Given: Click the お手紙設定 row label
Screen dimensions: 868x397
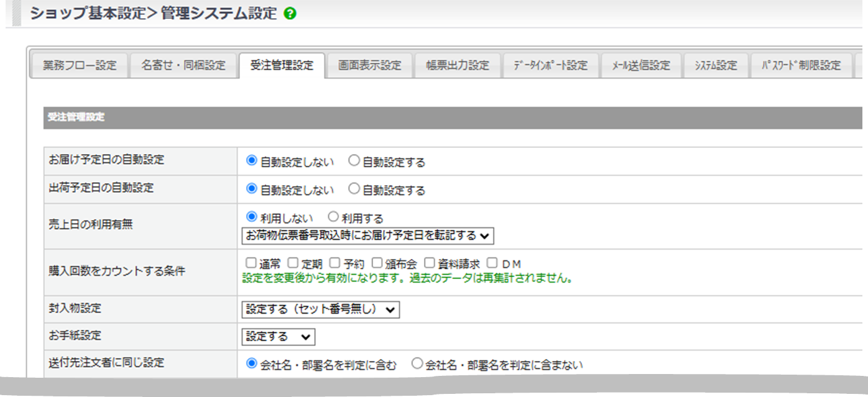Looking at the screenshot, I should 75,335.
